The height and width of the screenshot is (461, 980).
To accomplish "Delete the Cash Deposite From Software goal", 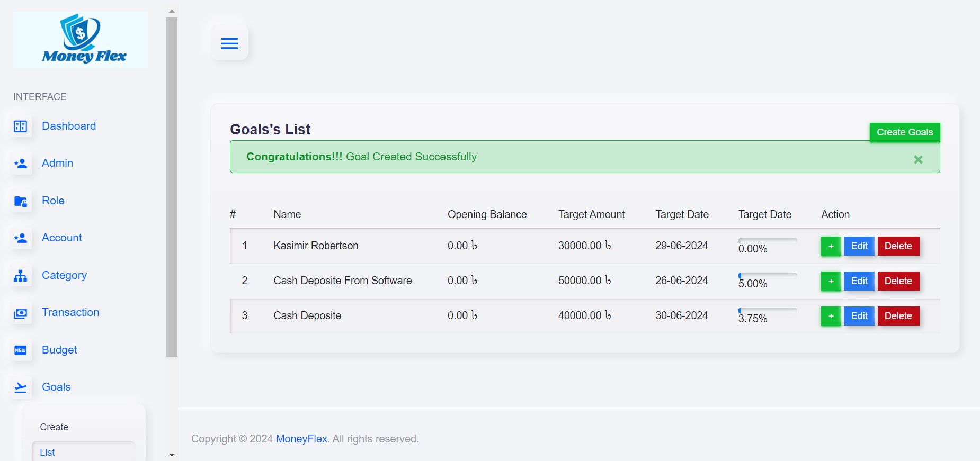I will point(898,281).
